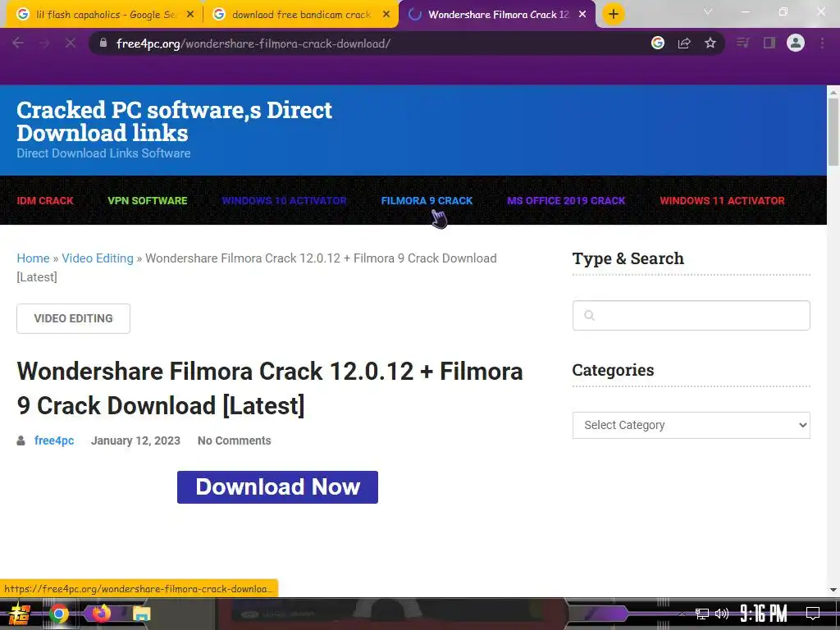Click the page vertical scrollbar thumb
The height and width of the screenshot is (630, 840).
pyautogui.click(x=833, y=132)
